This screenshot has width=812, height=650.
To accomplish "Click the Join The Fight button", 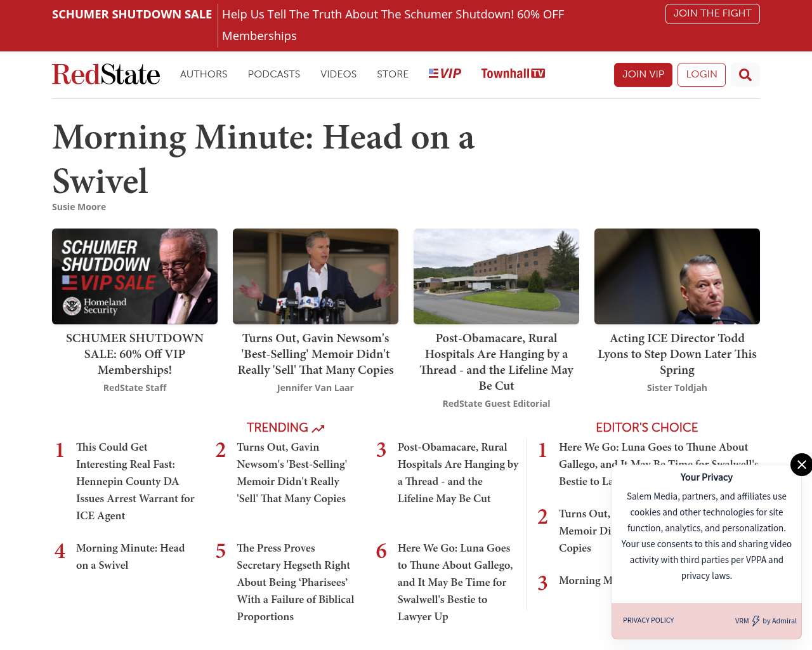I will [x=712, y=13].
